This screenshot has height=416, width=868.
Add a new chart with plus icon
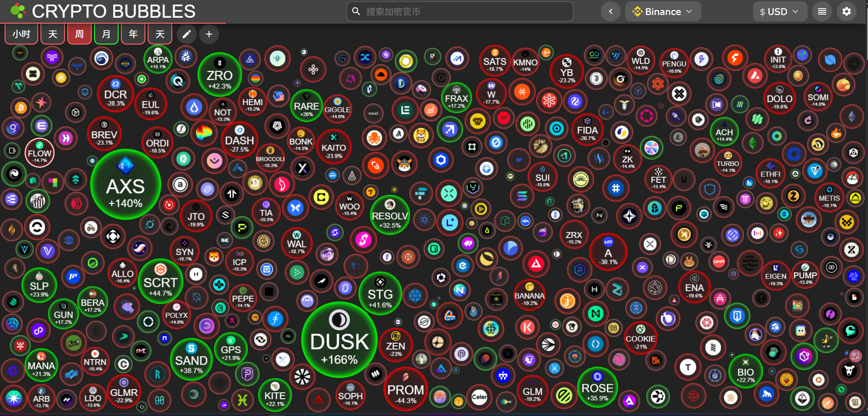click(x=209, y=34)
